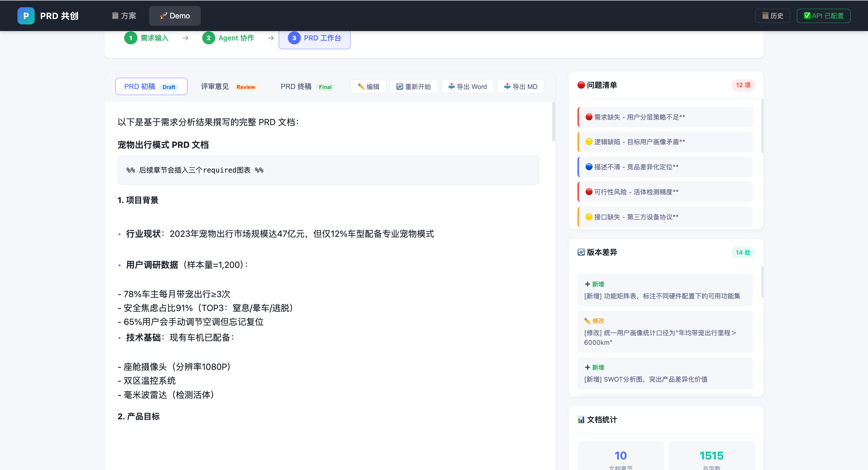
Task: Select the SWOT分析图 新增 diff entry
Action: pyautogui.click(x=665, y=373)
